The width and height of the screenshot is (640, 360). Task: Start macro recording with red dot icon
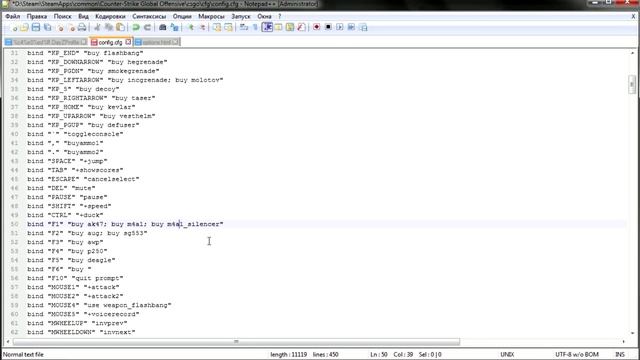(316, 27)
